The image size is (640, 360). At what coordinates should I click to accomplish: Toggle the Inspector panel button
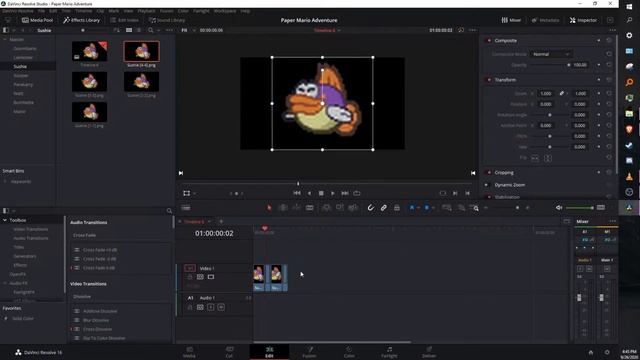pyautogui.click(x=583, y=20)
